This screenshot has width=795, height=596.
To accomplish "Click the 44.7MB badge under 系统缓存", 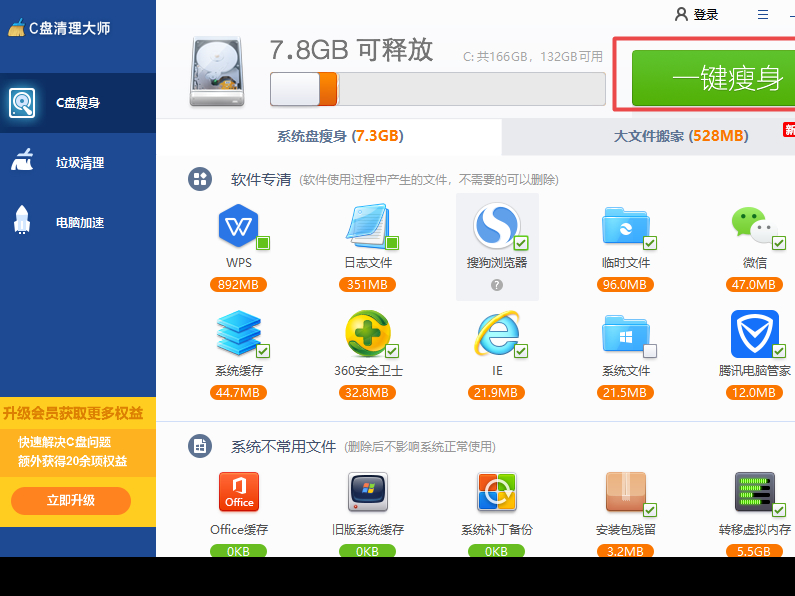I will [x=238, y=393].
